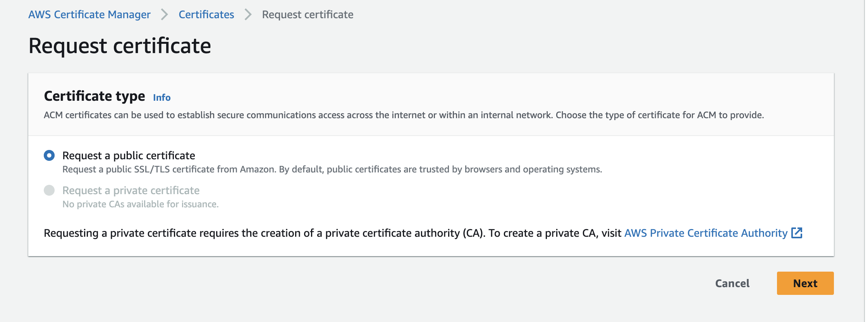Image resolution: width=868 pixels, height=322 pixels.
Task: Click the 'Certificate type' section heading
Action: point(95,96)
